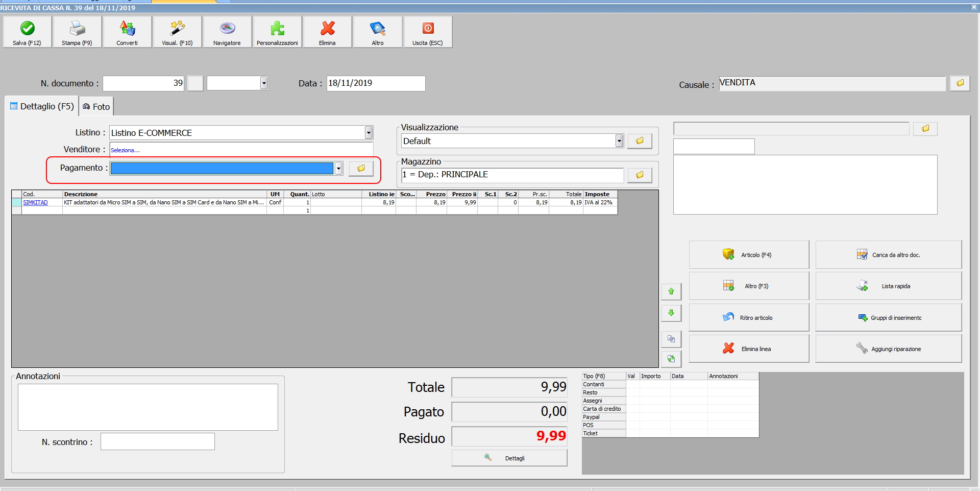Open Lista rapida

[x=888, y=286]
